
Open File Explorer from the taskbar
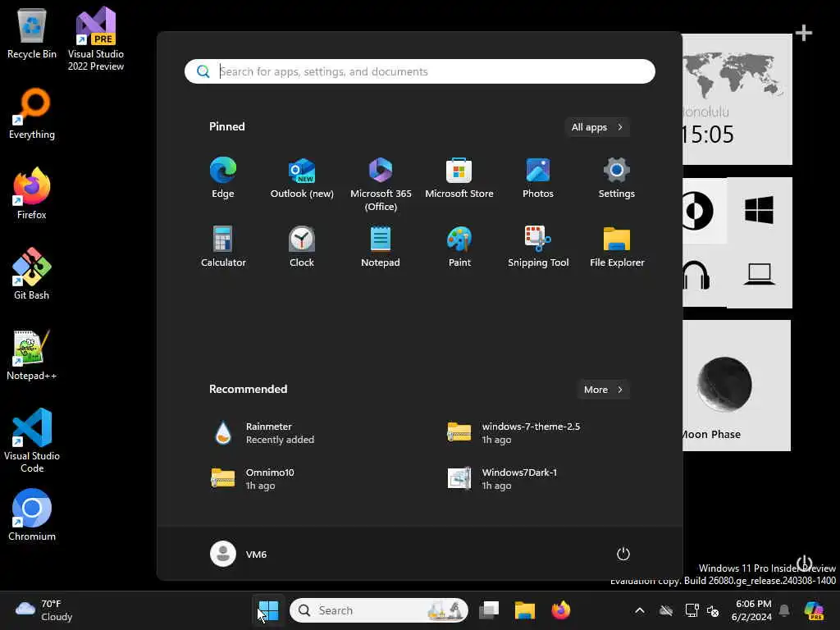[525, 610]
